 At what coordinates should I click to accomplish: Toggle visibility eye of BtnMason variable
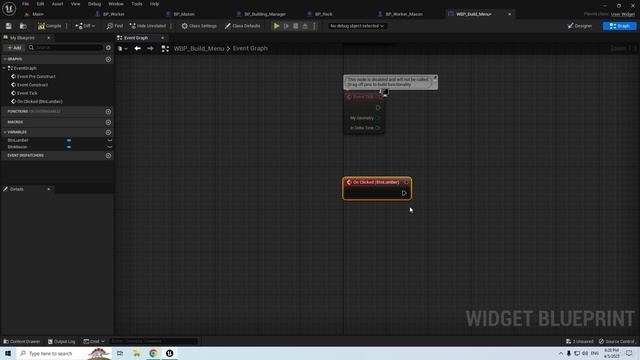coord(110,147)
